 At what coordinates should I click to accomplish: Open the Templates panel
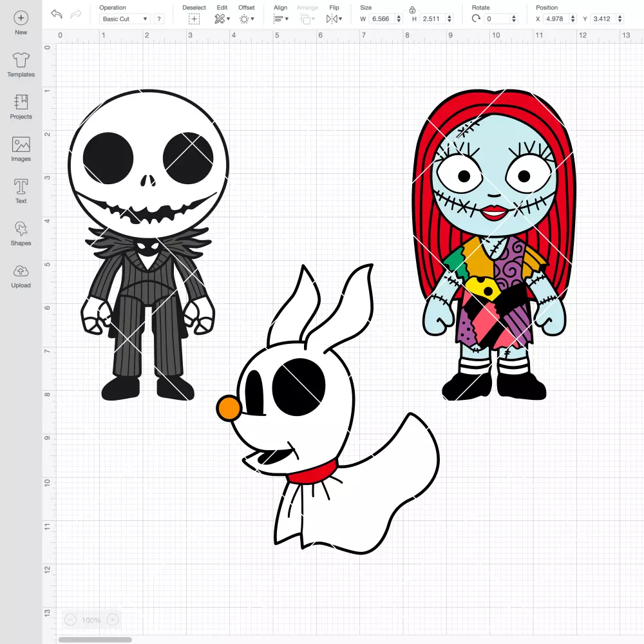point(21,65)
